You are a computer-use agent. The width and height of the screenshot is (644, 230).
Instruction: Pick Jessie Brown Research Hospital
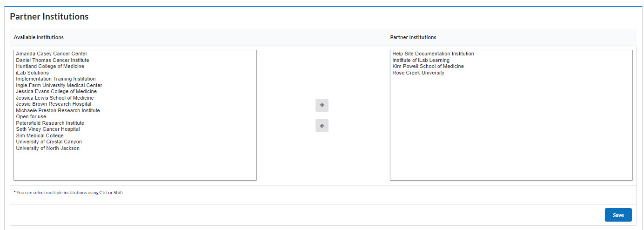tap(54, 104)
